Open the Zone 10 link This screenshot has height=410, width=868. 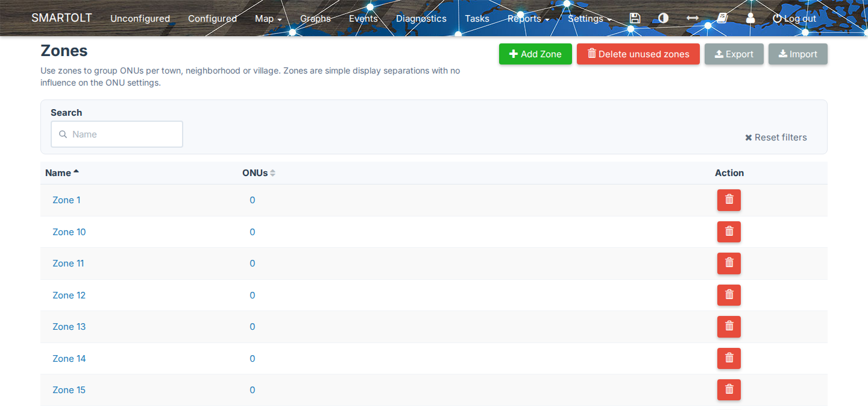click(69, 232)
